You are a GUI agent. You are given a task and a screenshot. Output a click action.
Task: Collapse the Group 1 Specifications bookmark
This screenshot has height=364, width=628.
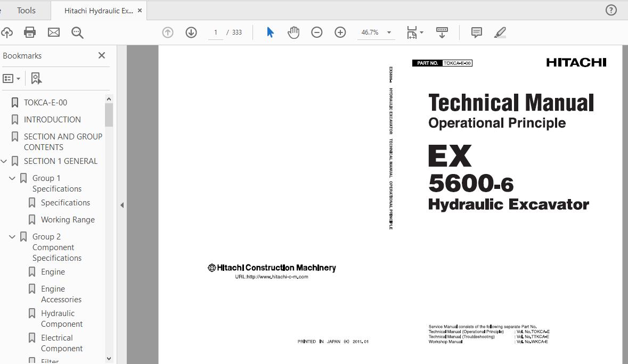[x=12, y=178]
